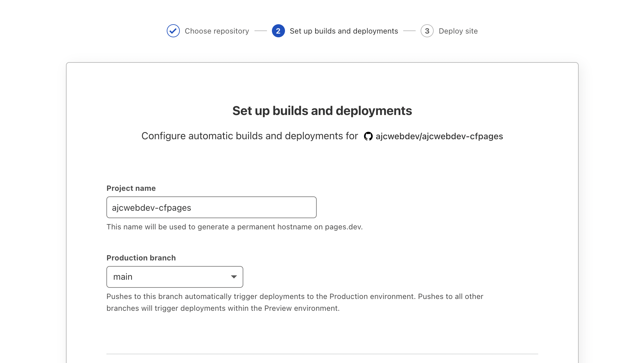Click the completed checkmark step icon
Screen dimensions: 644x363
pyautogui.click(x=173, y=31)
